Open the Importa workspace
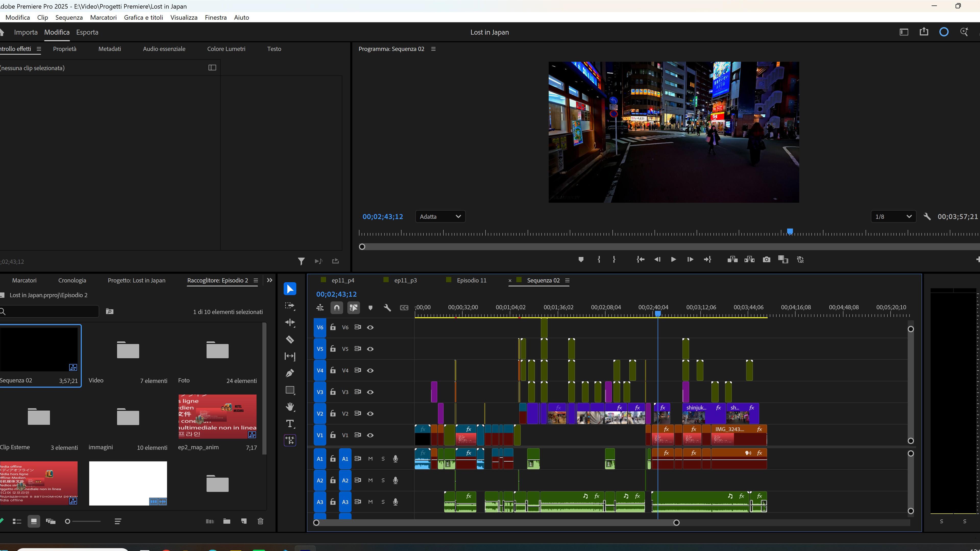980x551 pixels. click(x=26, y=32)
